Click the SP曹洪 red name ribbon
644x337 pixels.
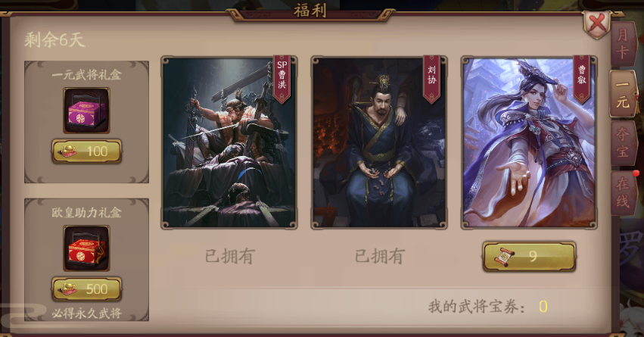(x=282, y=79)
